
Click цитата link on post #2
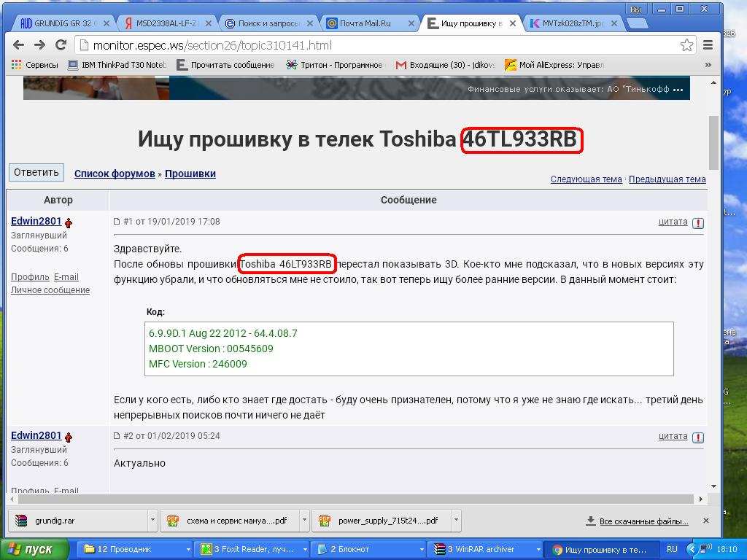coord(673,436)
